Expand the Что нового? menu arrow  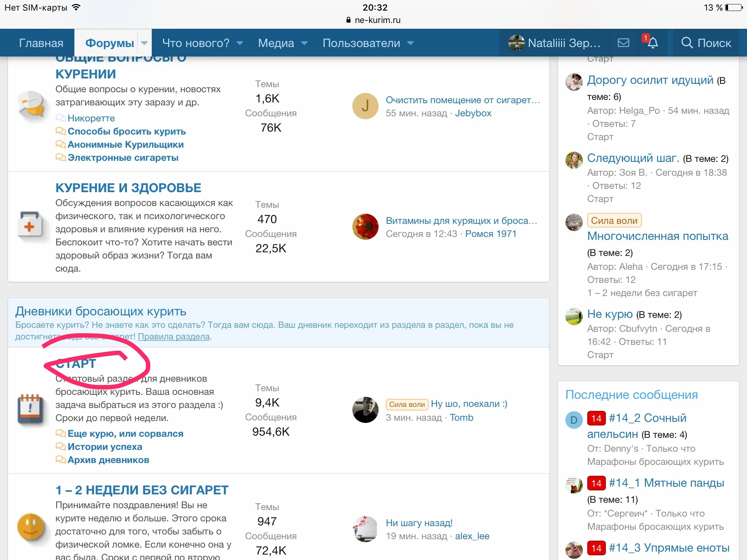tap(240, 43)
